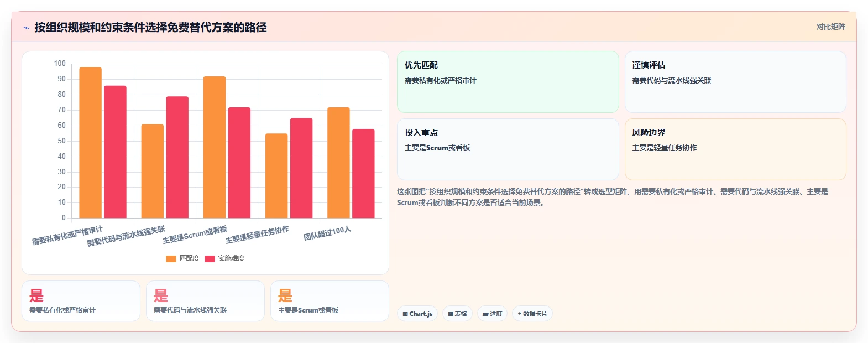Open the 谨慎评估 card
This screenshot has height=343, width=868.
[x=735, y=82]
